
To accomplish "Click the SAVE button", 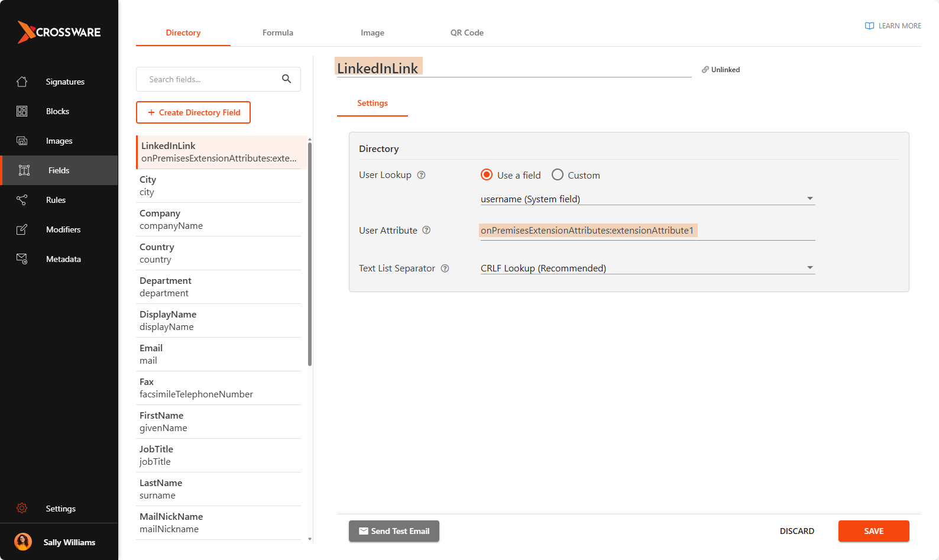I will coord(873,531).
